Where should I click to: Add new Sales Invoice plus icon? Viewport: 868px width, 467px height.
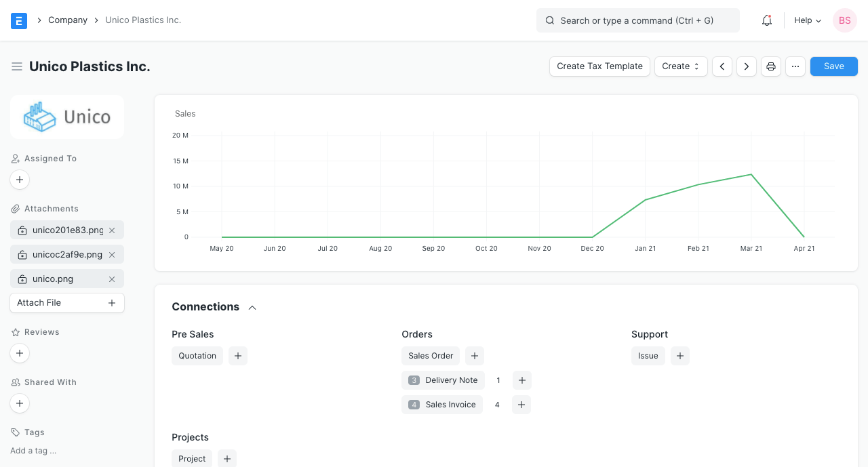click(521, 405)
